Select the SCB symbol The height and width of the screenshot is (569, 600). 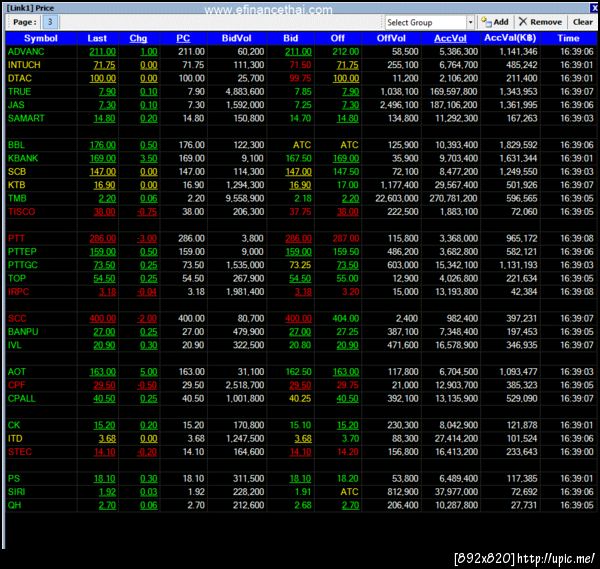pyautogui.click(x=17, y=172)
